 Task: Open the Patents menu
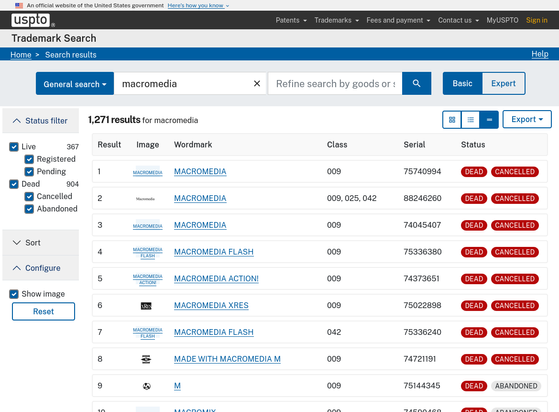[291, 20]
